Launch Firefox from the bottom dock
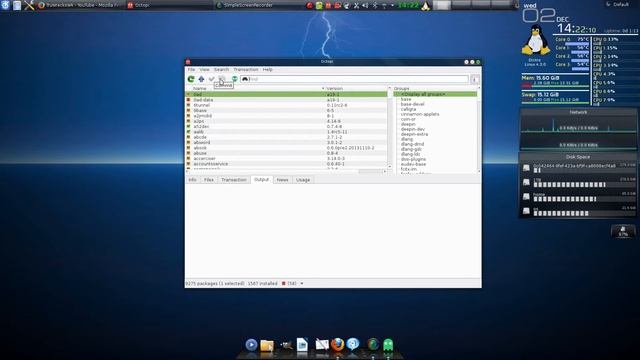 [x=337, y=345]
